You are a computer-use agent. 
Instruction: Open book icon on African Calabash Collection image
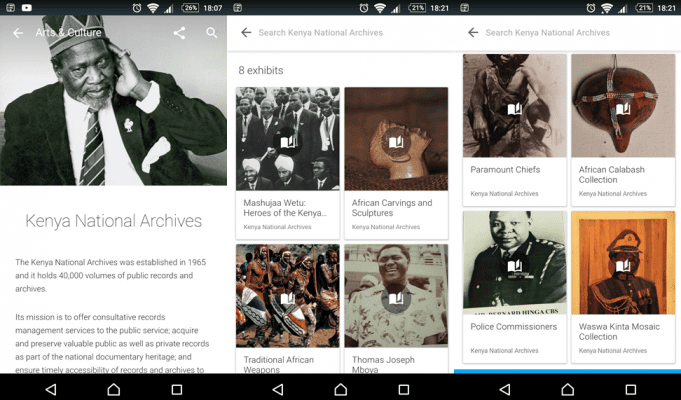click(623, 109)
